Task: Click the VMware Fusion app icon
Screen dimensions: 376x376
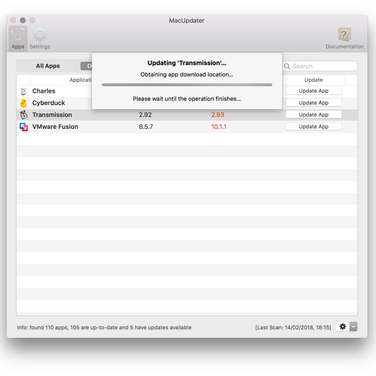Action: [x=23, y=127]
